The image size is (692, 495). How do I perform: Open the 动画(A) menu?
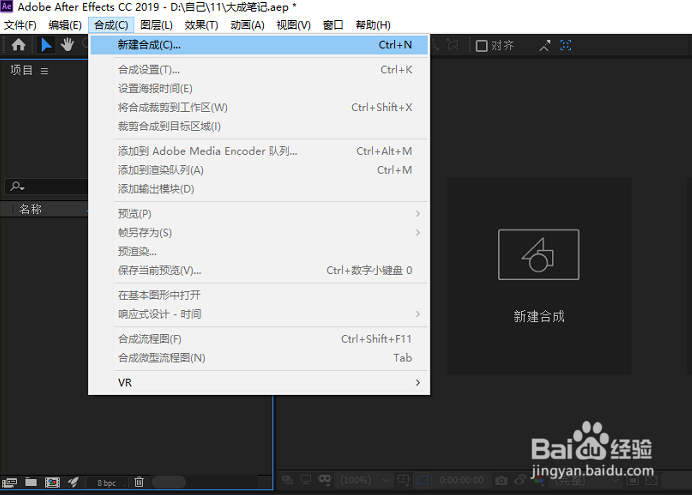(x=247, y=25)
